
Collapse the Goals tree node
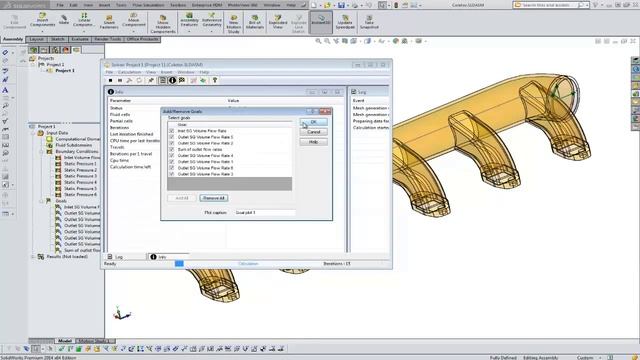click(41, 201)
